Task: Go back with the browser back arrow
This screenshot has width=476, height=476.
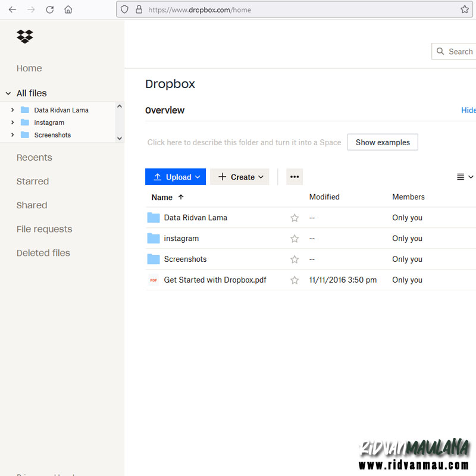Action: tap(12, 10)
